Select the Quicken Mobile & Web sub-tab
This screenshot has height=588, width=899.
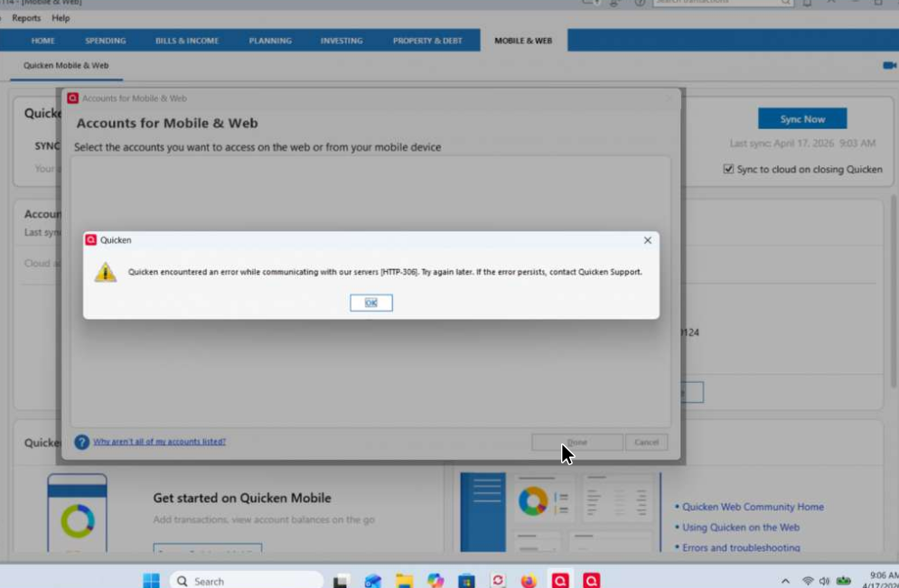pyautogui.click(x=66, y=65)
